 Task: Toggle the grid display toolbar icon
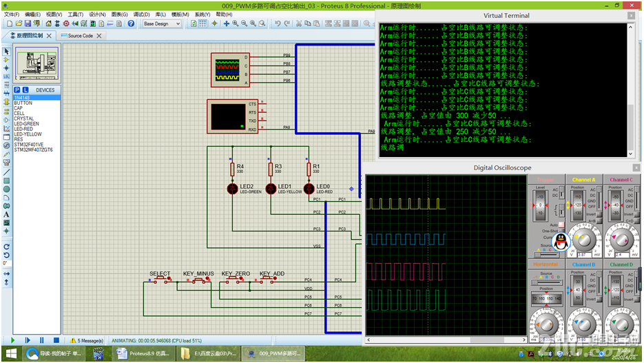click(203, 24)
